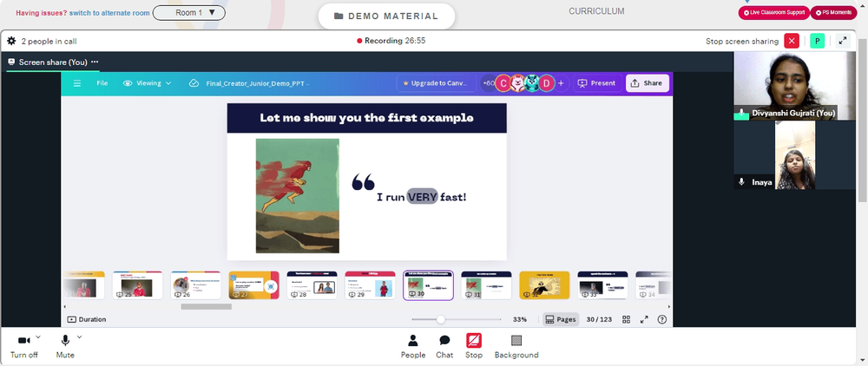The height and width of the screenshot is (366, 868).
Task: Select slide thumbnail 33
Action: tap(602, 285)
